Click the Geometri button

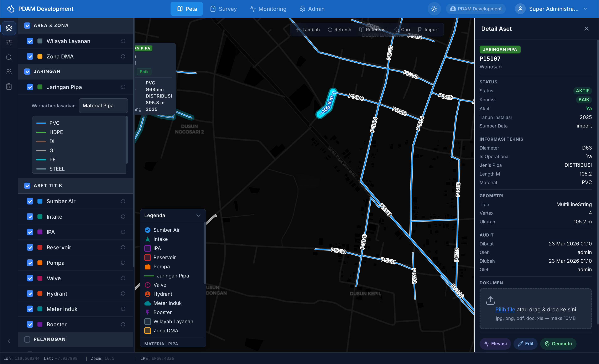[558, 344]
